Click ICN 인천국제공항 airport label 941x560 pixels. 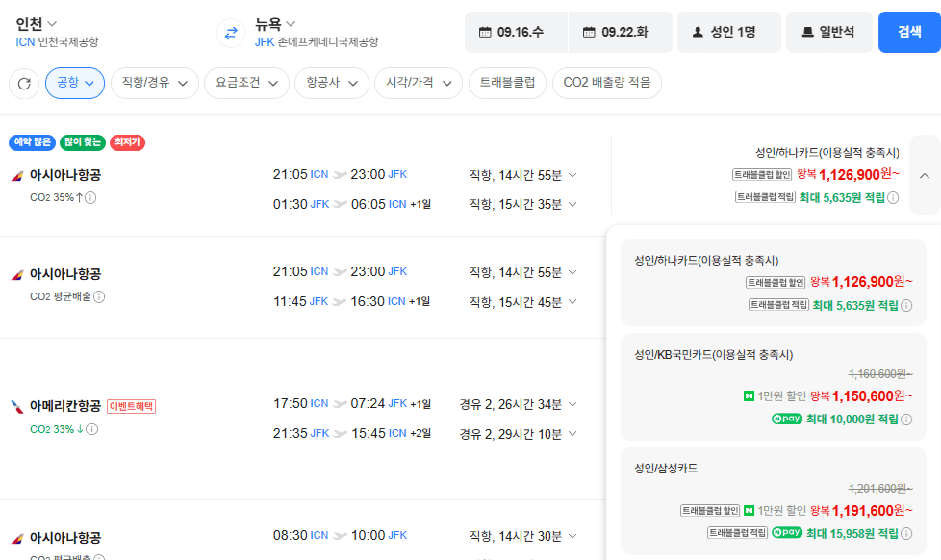tap(57, 42)
